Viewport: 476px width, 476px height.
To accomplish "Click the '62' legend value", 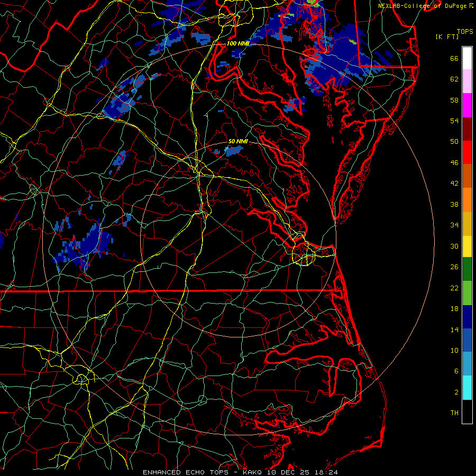I will pos(454,79).
